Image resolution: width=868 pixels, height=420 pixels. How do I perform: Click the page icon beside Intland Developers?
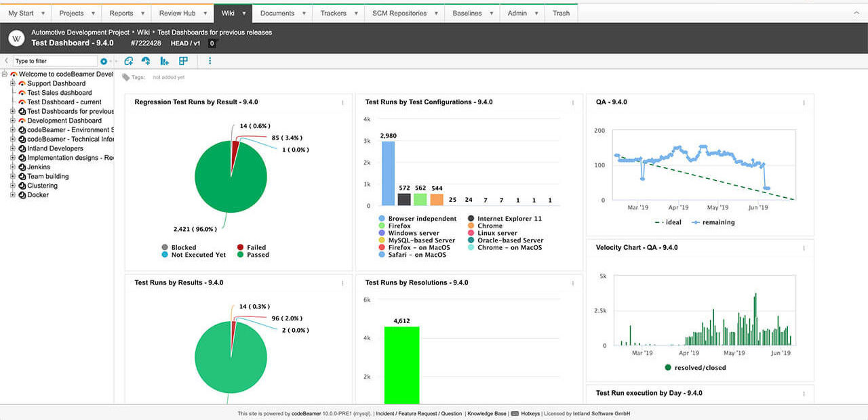22,148
